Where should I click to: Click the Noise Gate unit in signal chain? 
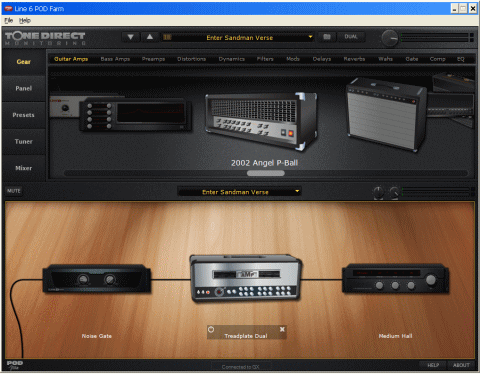(x=97, y=279)
